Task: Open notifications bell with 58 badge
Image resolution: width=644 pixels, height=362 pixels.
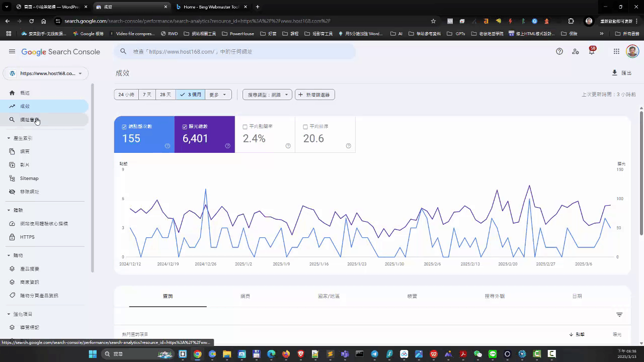Action: [x=592, y=51]
